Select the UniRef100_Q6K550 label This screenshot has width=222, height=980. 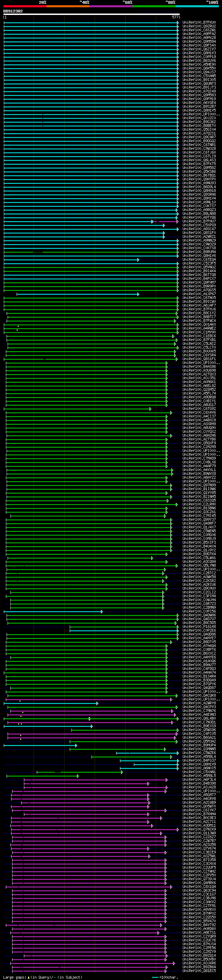pyautogui.click(x=199, y=68)
